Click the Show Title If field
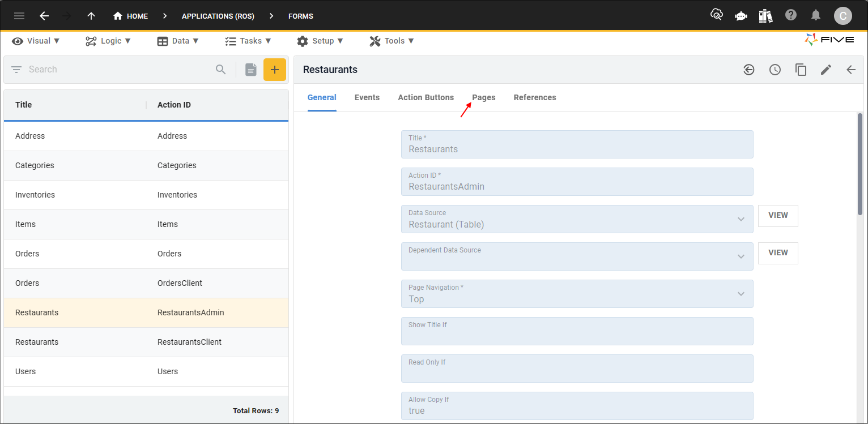 [577, 331]
